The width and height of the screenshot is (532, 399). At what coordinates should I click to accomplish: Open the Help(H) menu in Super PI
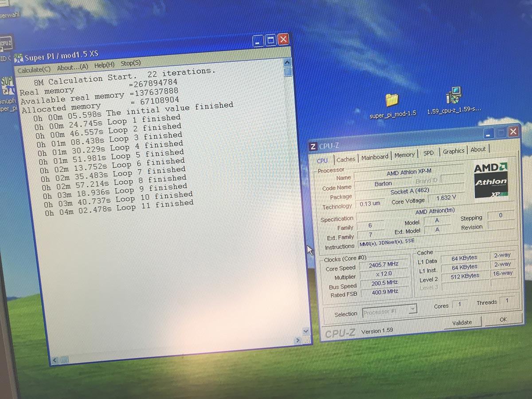104,65
